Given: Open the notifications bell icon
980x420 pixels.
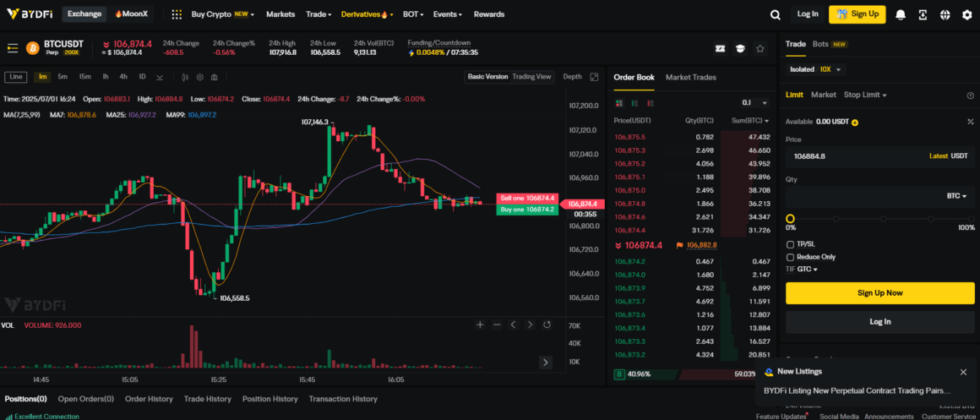Looking at the screenshot, I should coord(901,14).
